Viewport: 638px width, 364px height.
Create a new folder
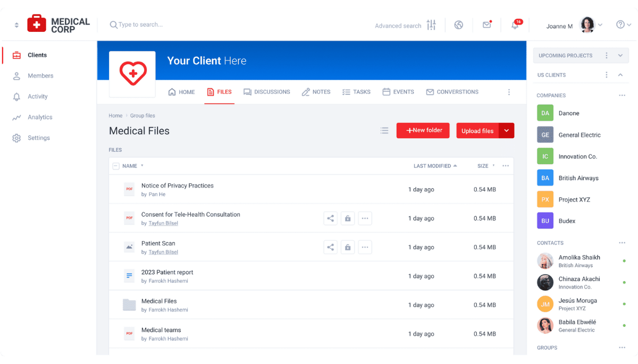(x=423, y=130)
